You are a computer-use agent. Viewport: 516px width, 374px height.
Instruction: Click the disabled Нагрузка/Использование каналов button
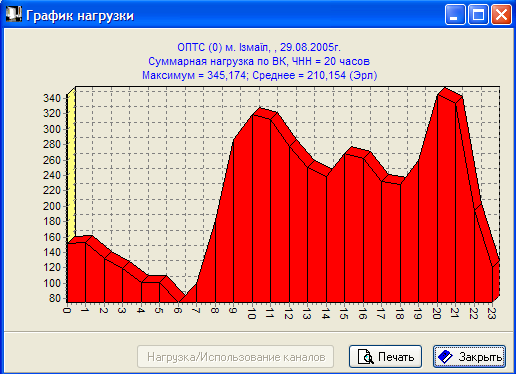[236, 357]
